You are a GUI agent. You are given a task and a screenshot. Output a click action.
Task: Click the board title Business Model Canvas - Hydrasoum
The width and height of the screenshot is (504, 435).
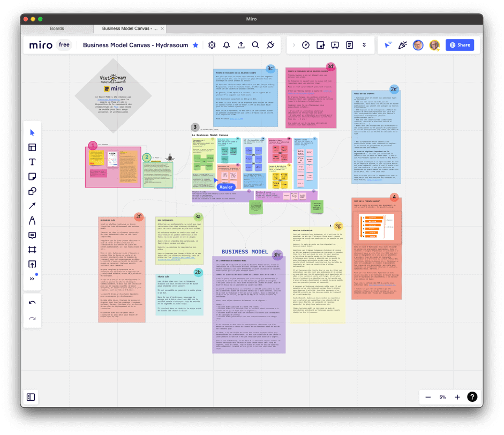tap(136, 45)
